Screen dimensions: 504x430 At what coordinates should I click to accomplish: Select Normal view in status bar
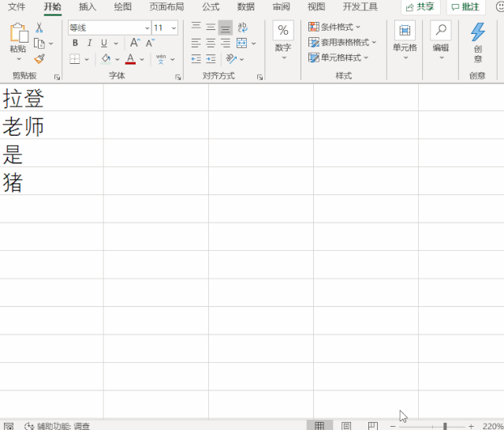[319, 426]
